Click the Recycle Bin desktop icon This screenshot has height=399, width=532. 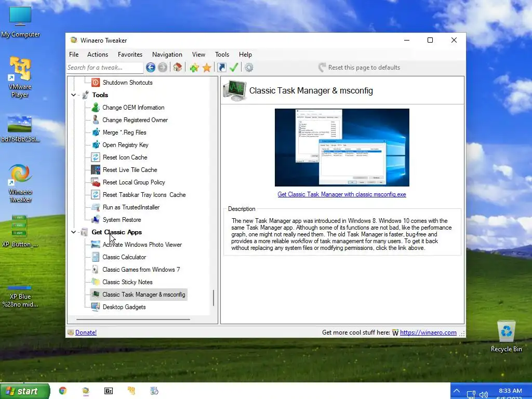[x=506, y=337]
